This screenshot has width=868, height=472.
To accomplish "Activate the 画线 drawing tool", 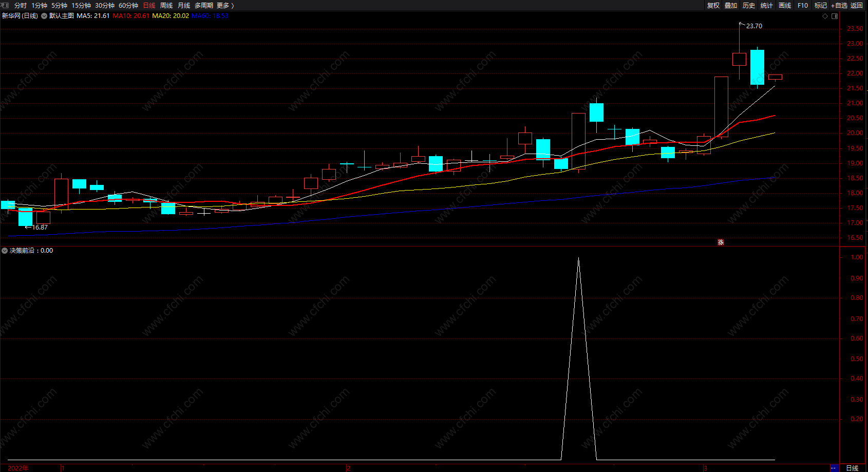I will point(785,6).
